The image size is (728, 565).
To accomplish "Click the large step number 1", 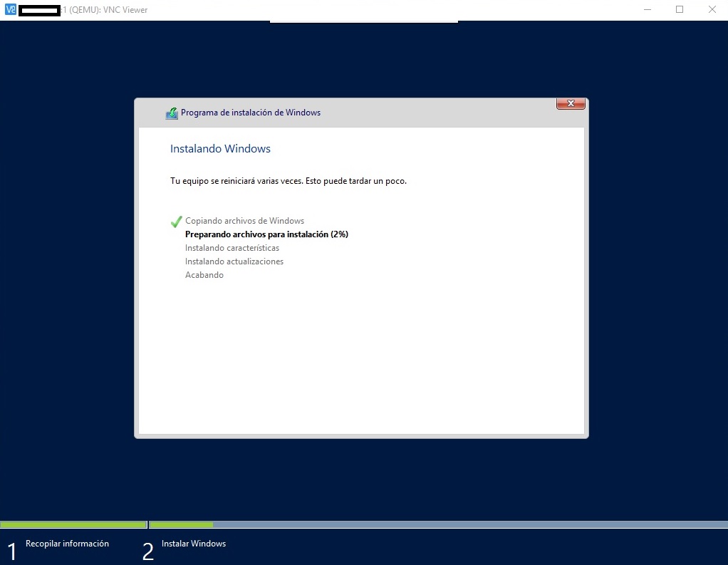I will (x=12, y=551).
